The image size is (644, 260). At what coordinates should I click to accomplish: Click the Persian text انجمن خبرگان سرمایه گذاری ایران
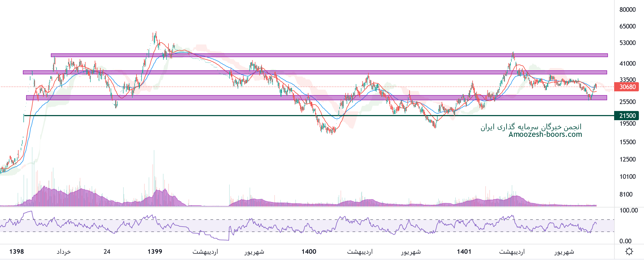point(531,127)
